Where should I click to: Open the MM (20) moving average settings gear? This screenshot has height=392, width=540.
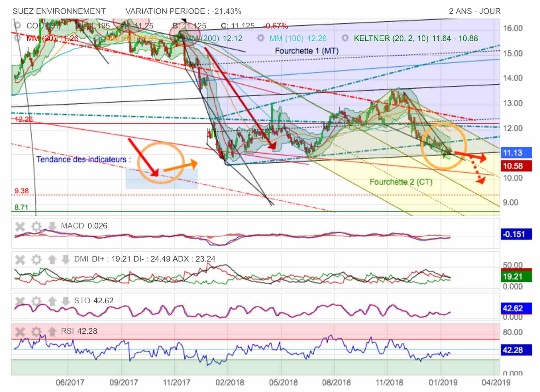coord(18,38)
